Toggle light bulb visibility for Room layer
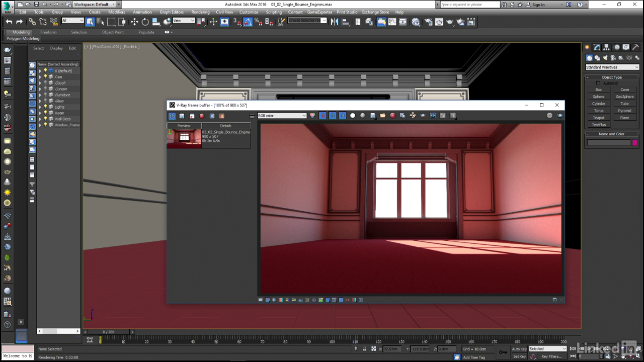This screenshot has height=362, width=644. click(x=45, y=113)
